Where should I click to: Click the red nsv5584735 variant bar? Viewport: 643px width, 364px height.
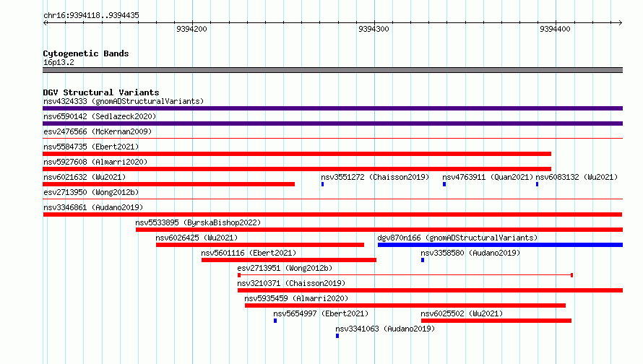297,154
